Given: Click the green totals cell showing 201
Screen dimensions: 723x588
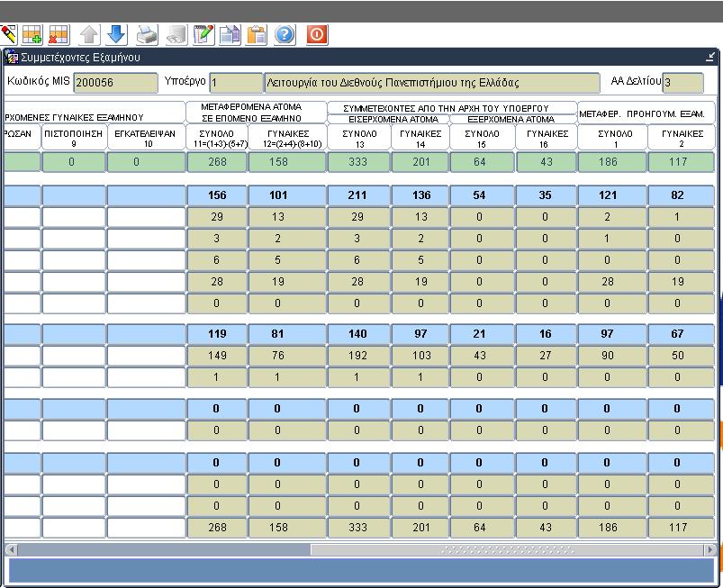Looking at the screenshot, I should pos(421,162).
